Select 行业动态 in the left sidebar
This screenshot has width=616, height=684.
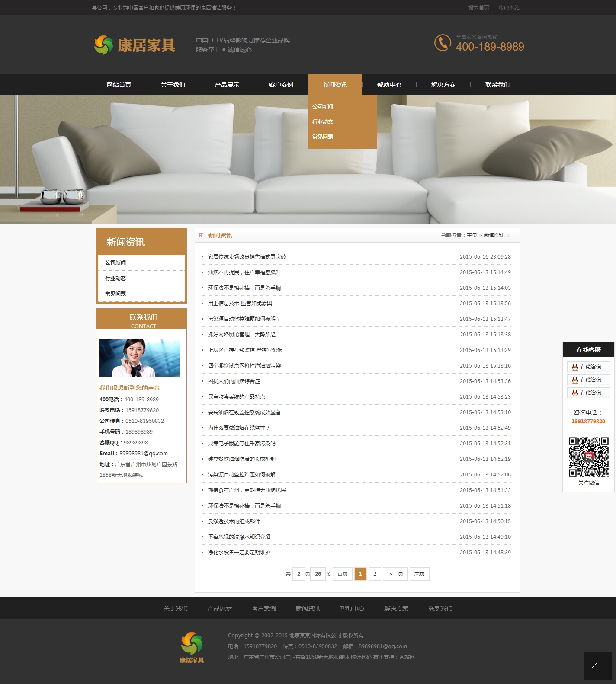click(115, 278)
